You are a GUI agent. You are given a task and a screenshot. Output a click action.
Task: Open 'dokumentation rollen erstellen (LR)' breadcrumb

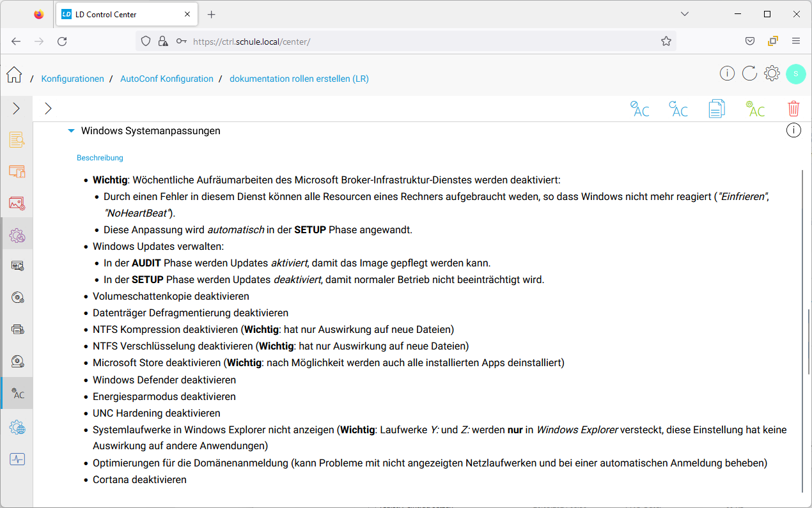click(299, 79)
